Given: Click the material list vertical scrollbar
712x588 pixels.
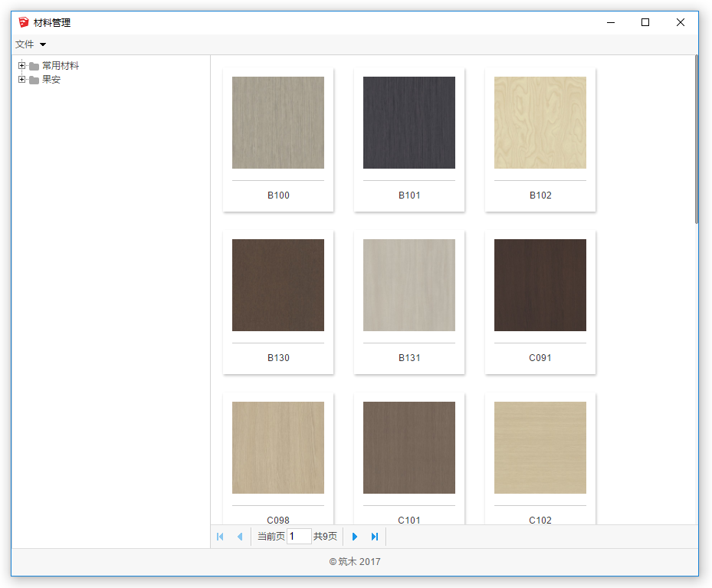Looking at the screenshot, I should pos(696,138).
